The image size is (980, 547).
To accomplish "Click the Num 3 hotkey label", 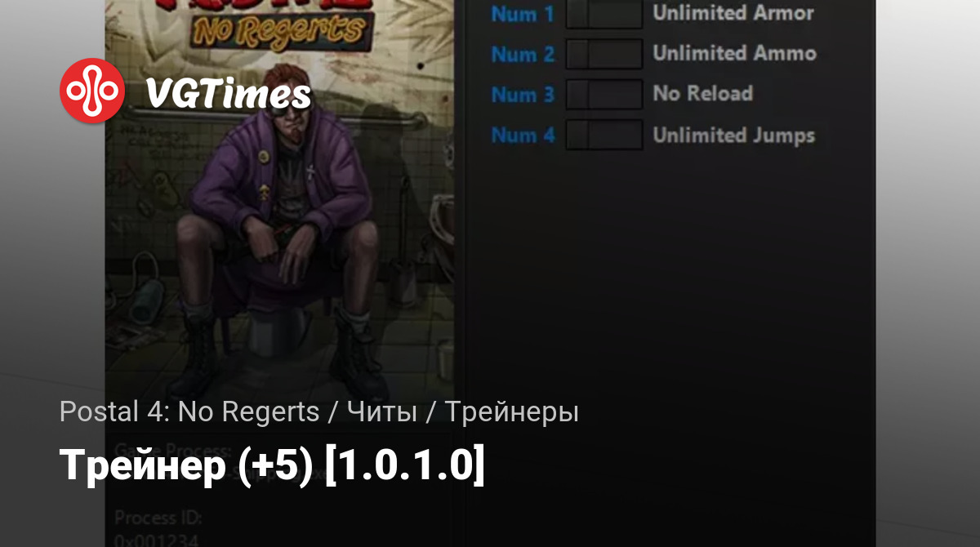I will tap(523, 94).
